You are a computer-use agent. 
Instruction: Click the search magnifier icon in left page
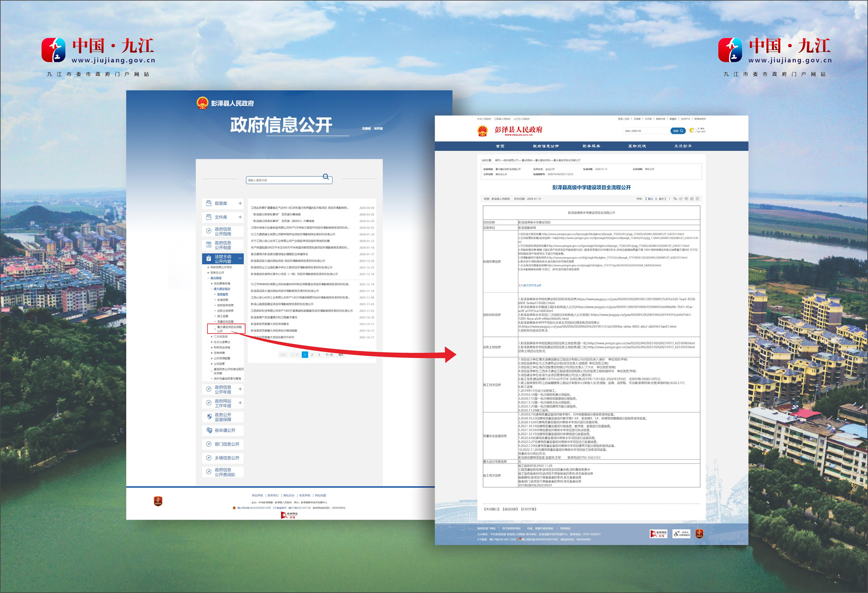coord(326,177)
